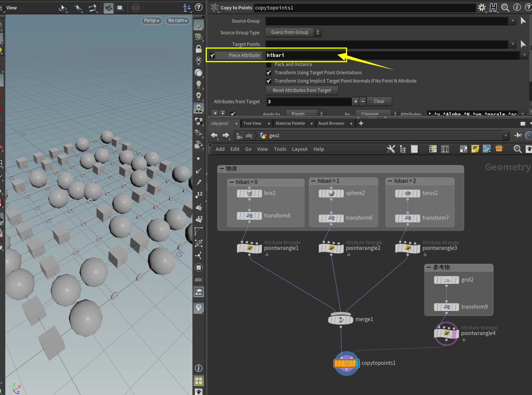Screen dimensions: 532x395
Task: Open the Persp viewport dropdown
Action: pos(152,20)
